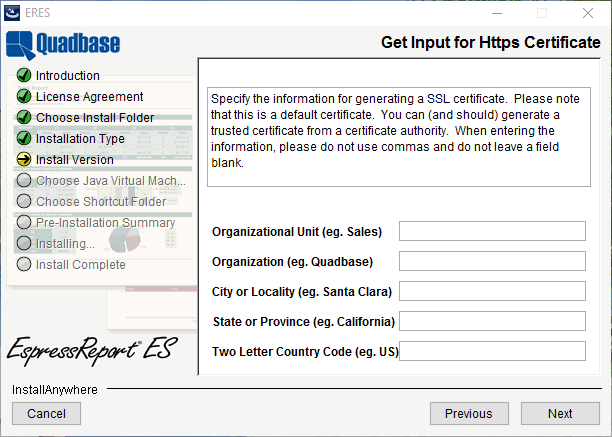Focus the Two Letter Country Code field

492,351
